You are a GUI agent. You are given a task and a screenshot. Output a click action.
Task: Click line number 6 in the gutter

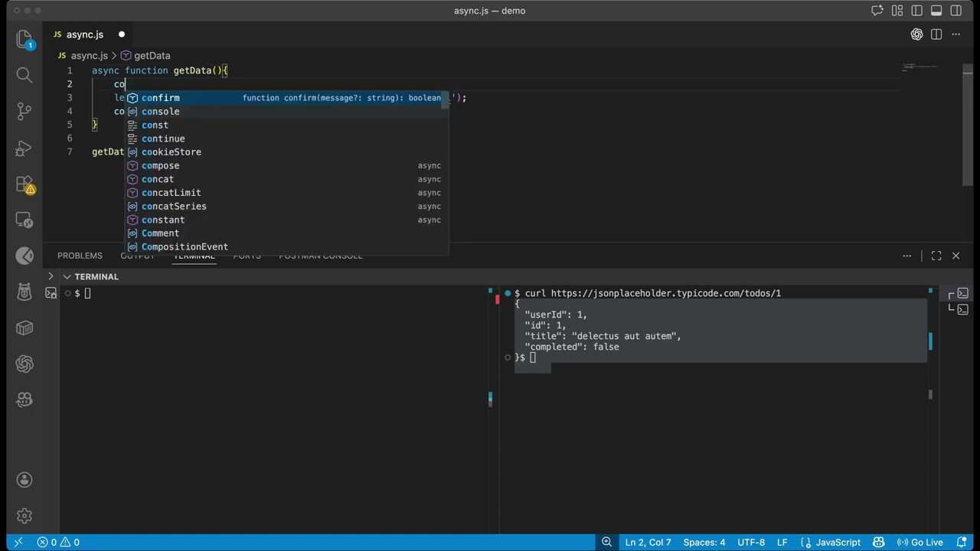[x=70, y=139]
